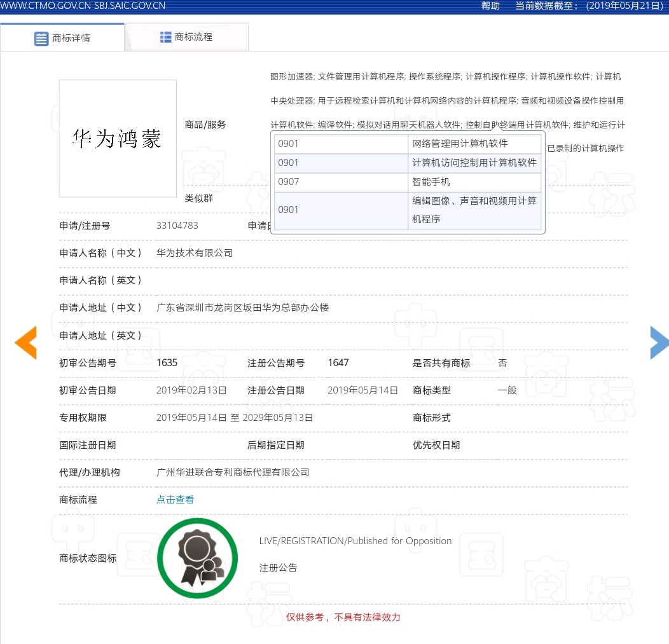This screenshot has height=644, width=669.
Task: Click the green registration status badge icon
Action: (x=198, y=558)
